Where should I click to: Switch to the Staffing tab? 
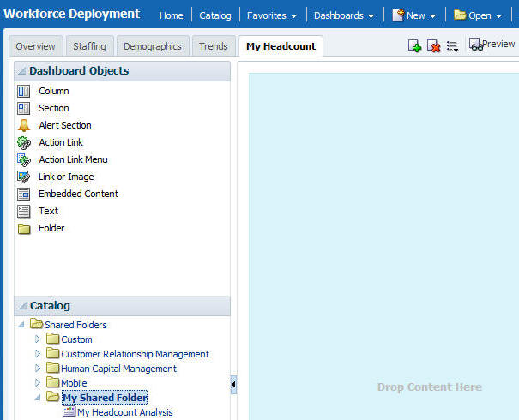click(90, 46)
